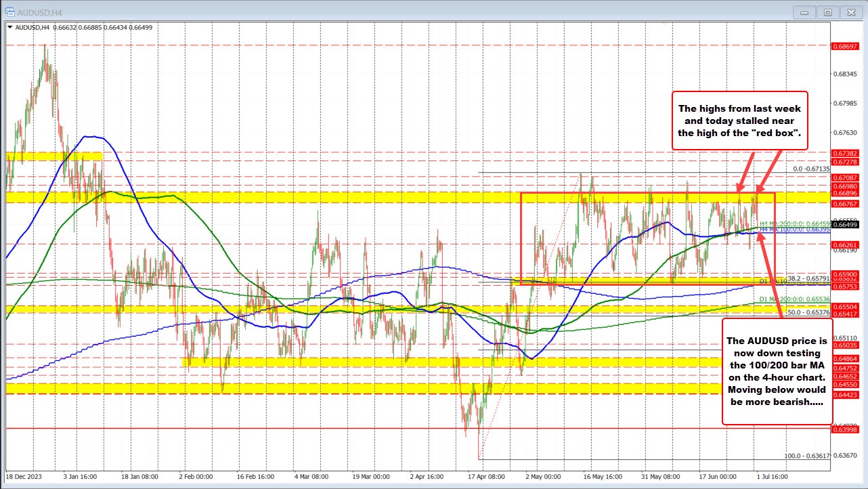Select the annotation about highs stalling near red box
The image size is (868, 489).
click(739, 121)
